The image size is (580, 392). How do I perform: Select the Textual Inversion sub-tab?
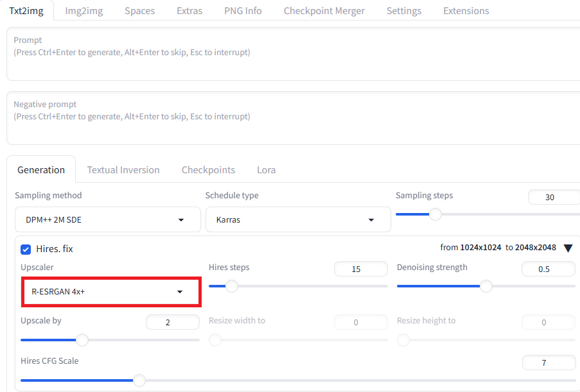tap(123, 170)
